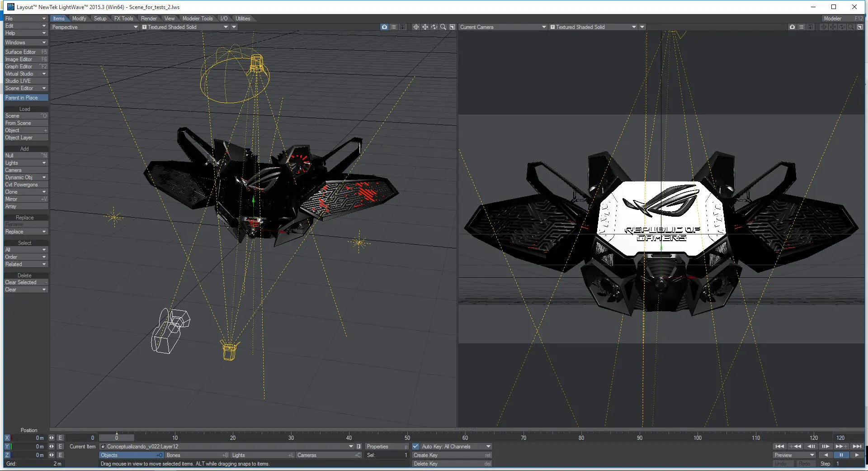Open the Perspective view type dropdown
This screenshot has height=471, width=868.
point(95,27)
